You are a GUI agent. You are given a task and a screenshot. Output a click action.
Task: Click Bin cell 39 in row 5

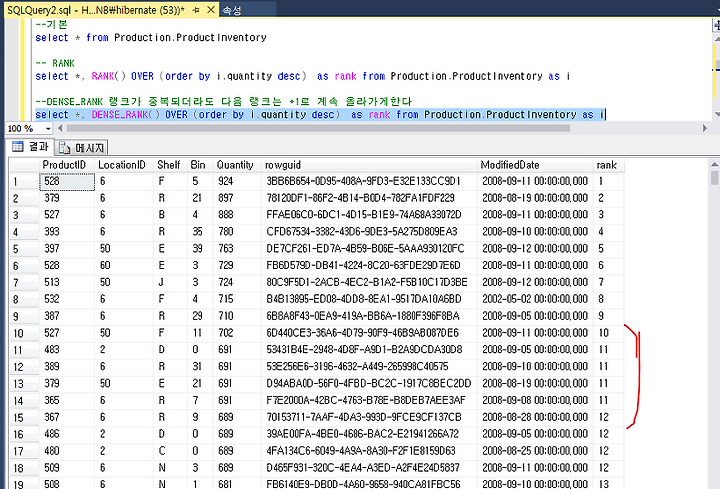click(200, 249)
